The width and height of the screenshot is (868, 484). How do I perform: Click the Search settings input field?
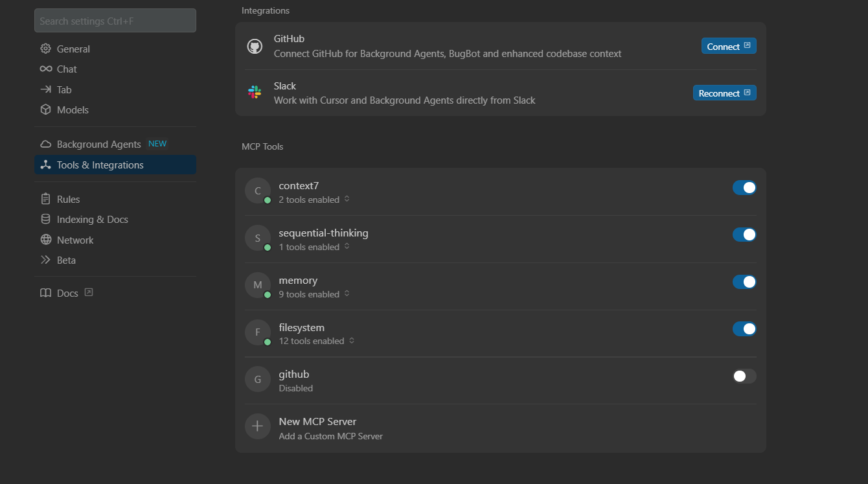115,21
